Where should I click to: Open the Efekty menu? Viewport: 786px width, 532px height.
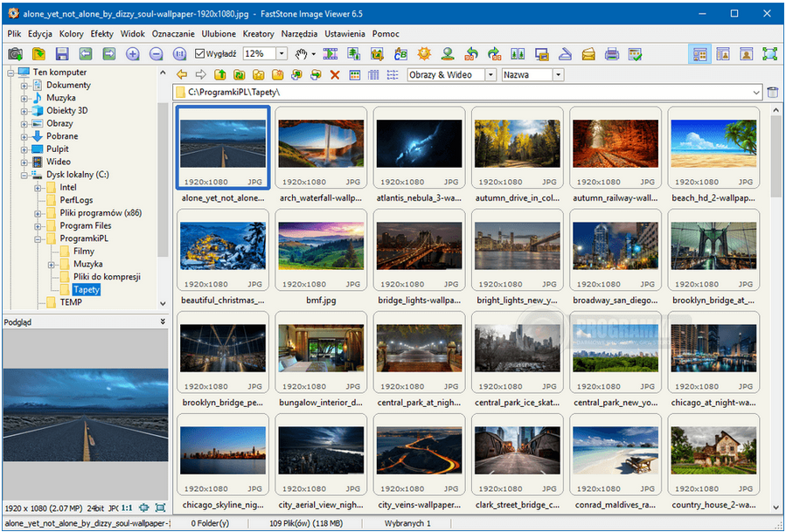[102, 33]
